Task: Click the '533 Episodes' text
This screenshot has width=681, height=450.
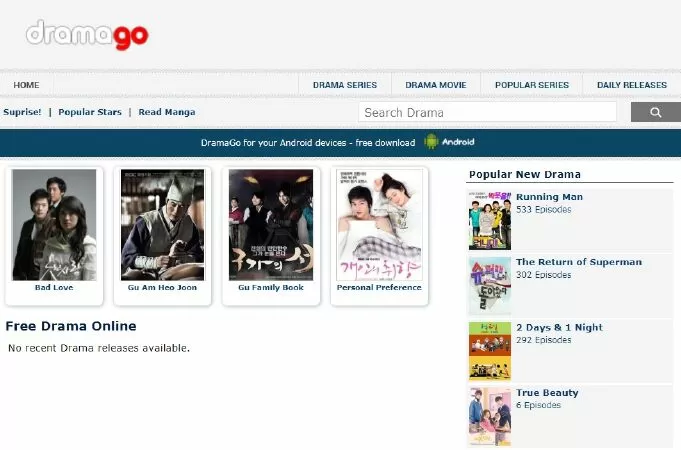Action: pos(544,209)
